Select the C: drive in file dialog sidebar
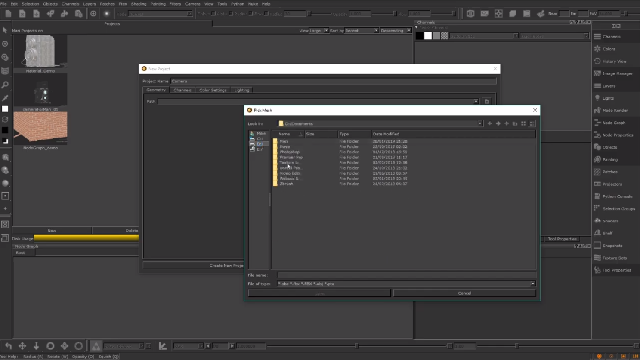This screenshot has height=360, width=640. 259,139
